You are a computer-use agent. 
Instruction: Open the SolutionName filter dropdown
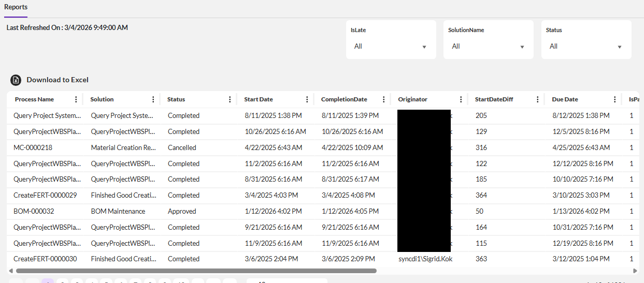click(x=488, y=47)
